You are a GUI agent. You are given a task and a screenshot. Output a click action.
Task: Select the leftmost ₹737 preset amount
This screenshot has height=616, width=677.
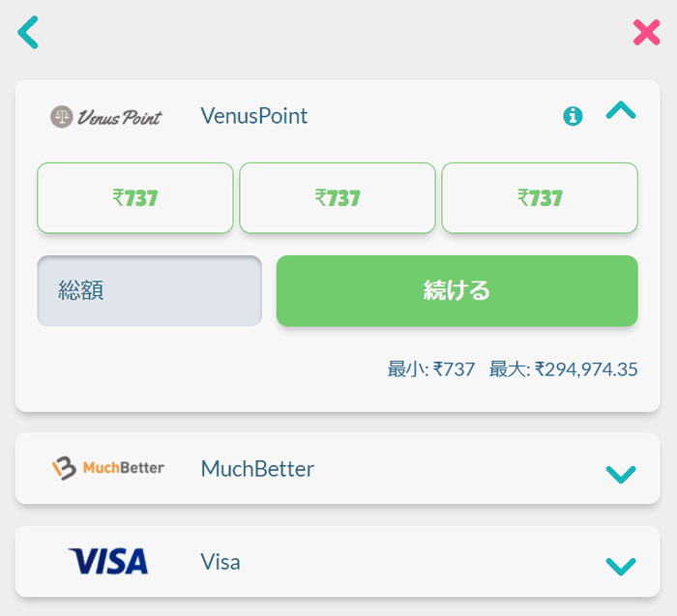[135, 198]
